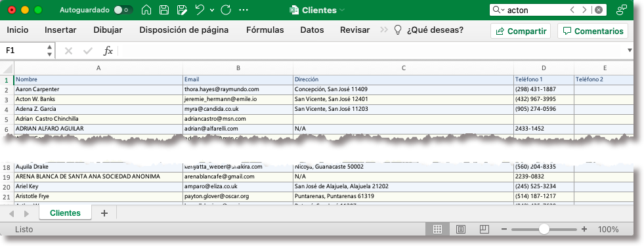The height and width of the screenshot is (246, 644).
Task: Click the Enter checkmark in formula bar
Action: 88,51
